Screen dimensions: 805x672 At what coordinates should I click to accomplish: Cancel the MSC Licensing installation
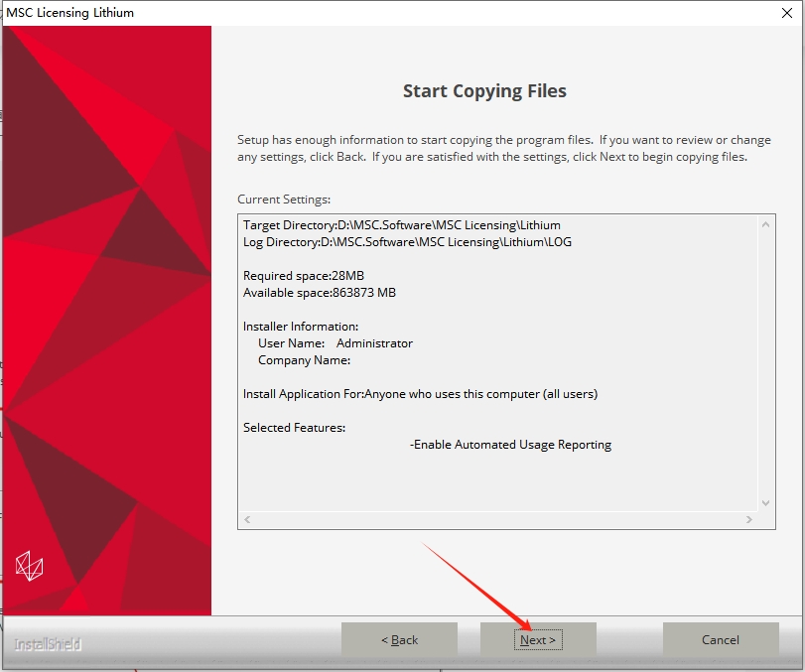pos(720,640)
